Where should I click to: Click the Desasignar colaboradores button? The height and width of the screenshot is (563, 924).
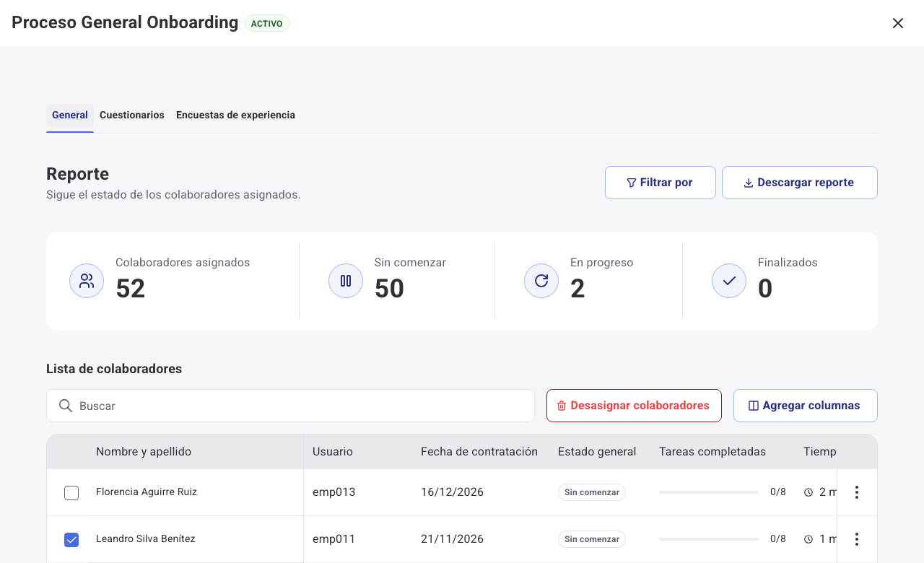(x=634, y=406)
